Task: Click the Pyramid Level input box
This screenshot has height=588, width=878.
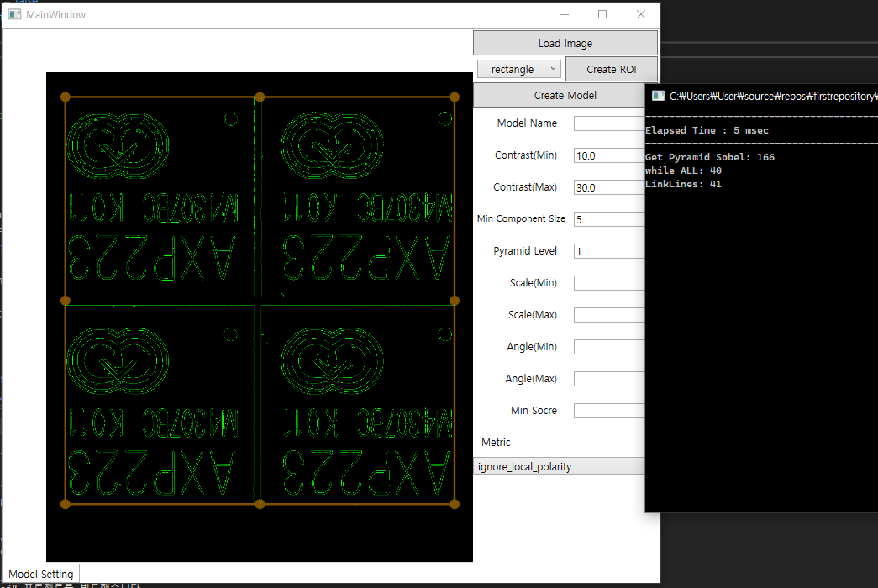Action: click(609, 251)
